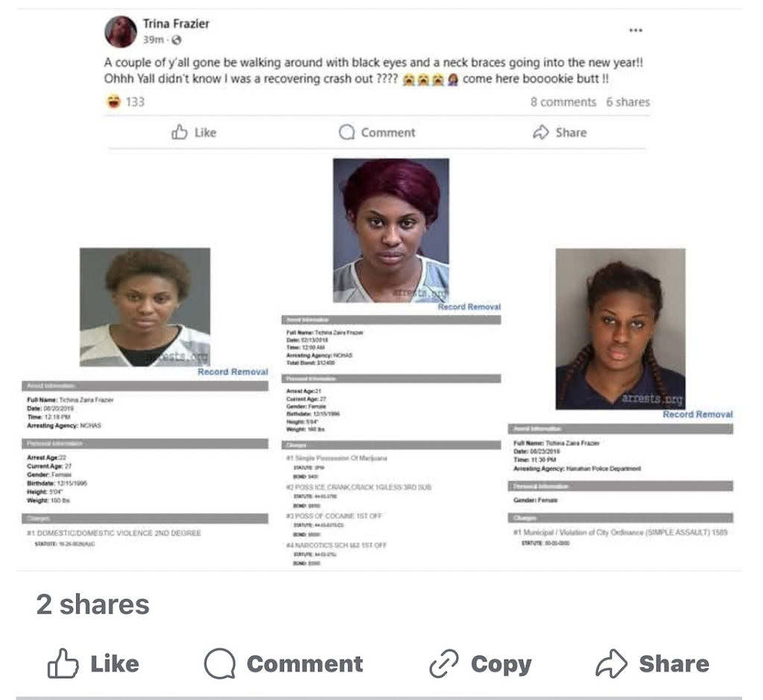Open the 39m post timestamp
Viewport: 763px width, 700px height.
point(153,40)
